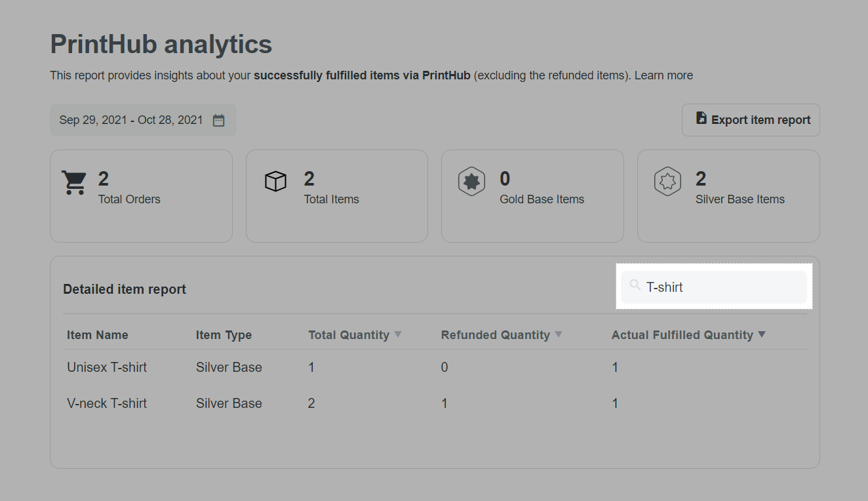
Task: Click the magnifier icon in search box
Action: [635, 285]
